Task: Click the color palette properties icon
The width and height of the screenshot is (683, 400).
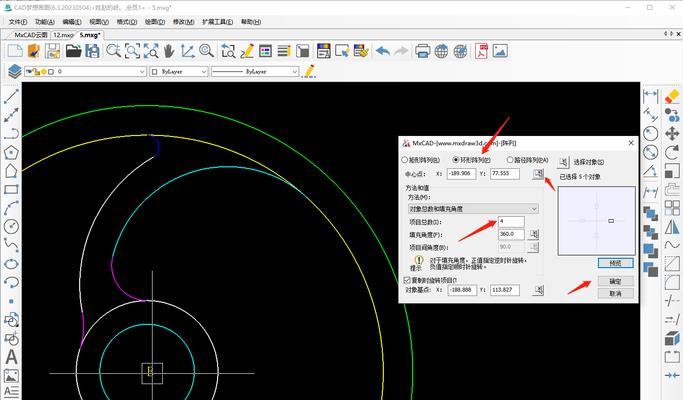Action: coord(324,51)
